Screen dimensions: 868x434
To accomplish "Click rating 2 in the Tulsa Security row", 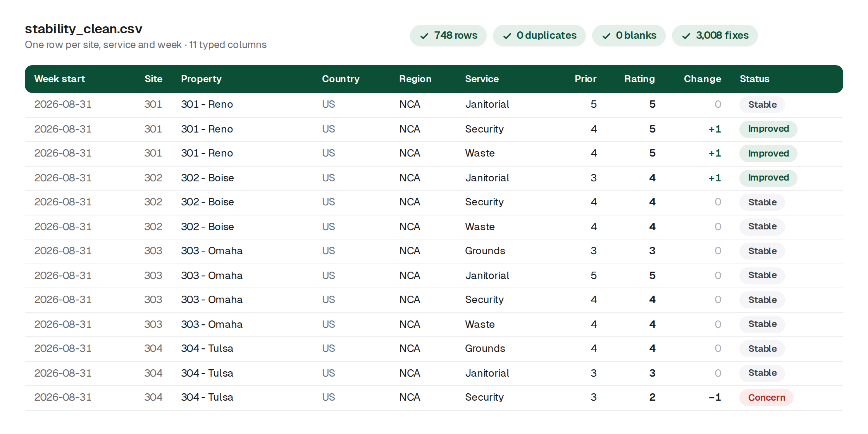I will coord(653,398).
